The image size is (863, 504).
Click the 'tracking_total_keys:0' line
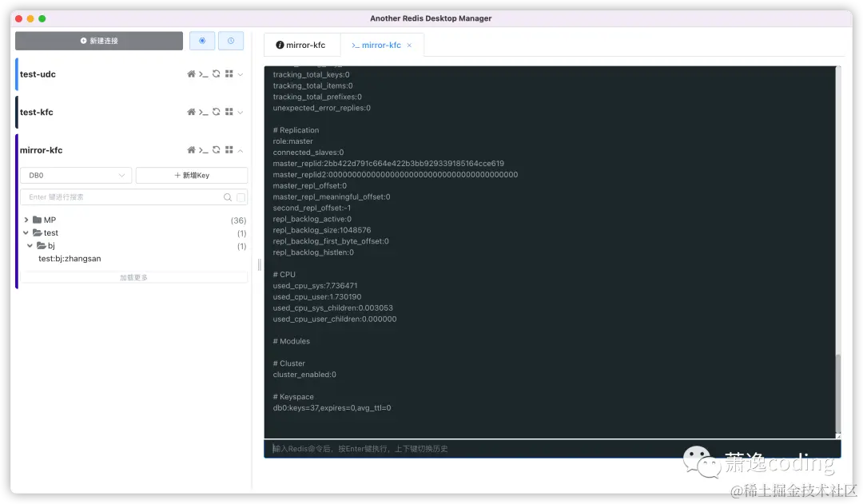click(311, 74)
